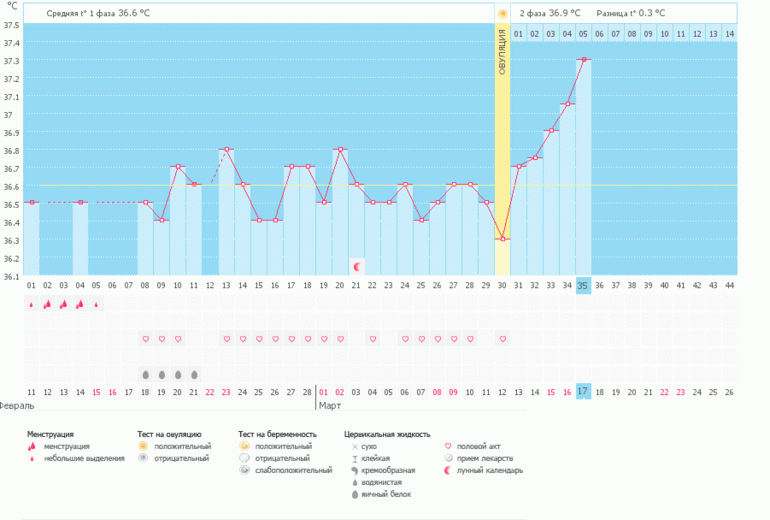Click the heart icon under cycle day 08
Screen dimensions: 770x520
coord(145,339)
